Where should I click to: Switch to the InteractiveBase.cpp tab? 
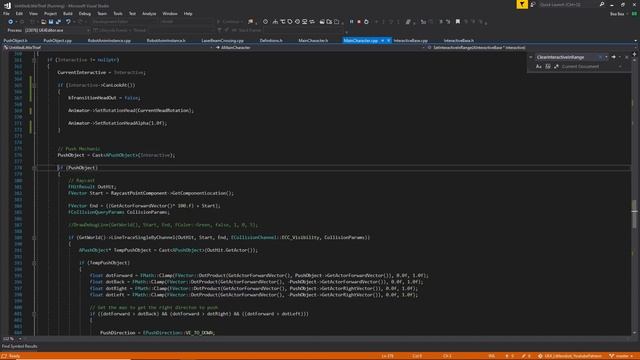tap(411, 40)
